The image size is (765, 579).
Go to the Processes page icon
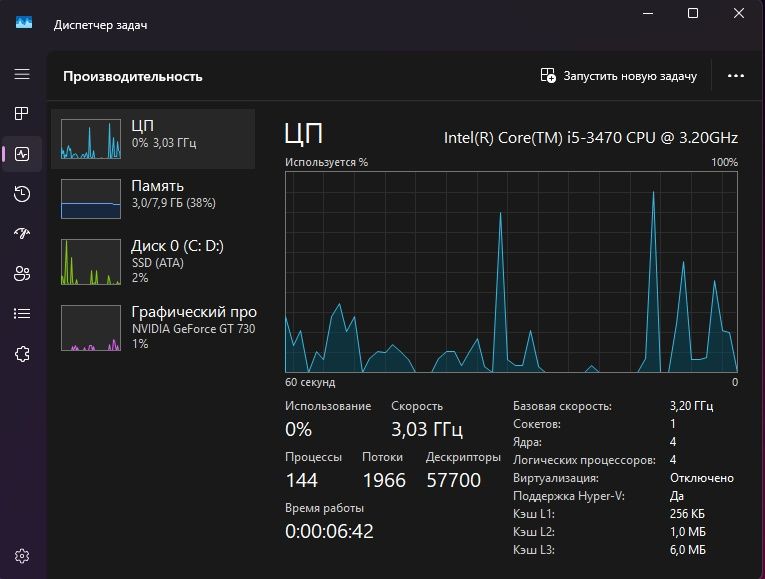[22, 114]
